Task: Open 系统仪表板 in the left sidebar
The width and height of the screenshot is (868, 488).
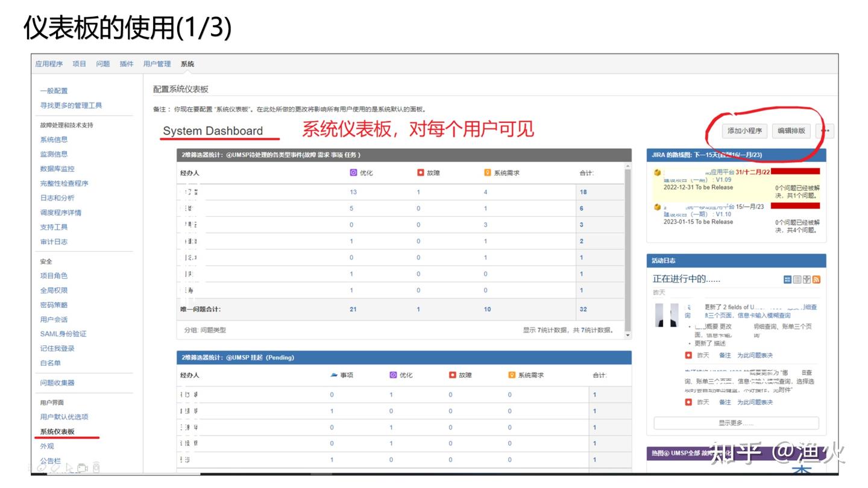Action: [57, 431]
